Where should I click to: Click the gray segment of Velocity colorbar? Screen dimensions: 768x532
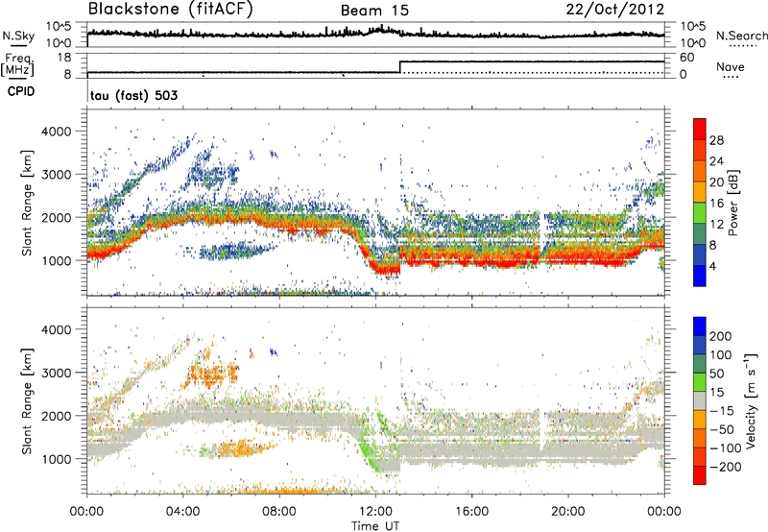[700, 400]
